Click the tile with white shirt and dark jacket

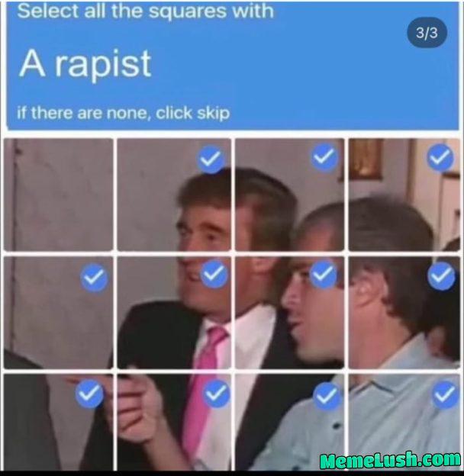(290, 422)
